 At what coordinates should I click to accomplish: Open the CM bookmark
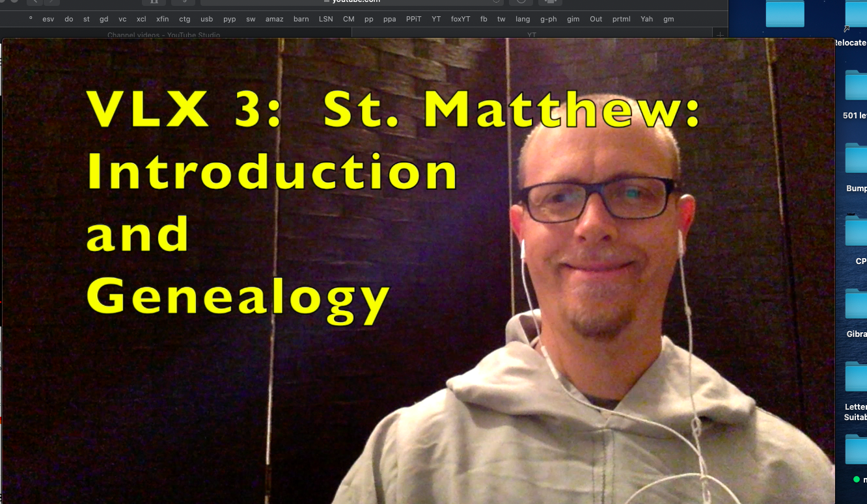point(349,19)
